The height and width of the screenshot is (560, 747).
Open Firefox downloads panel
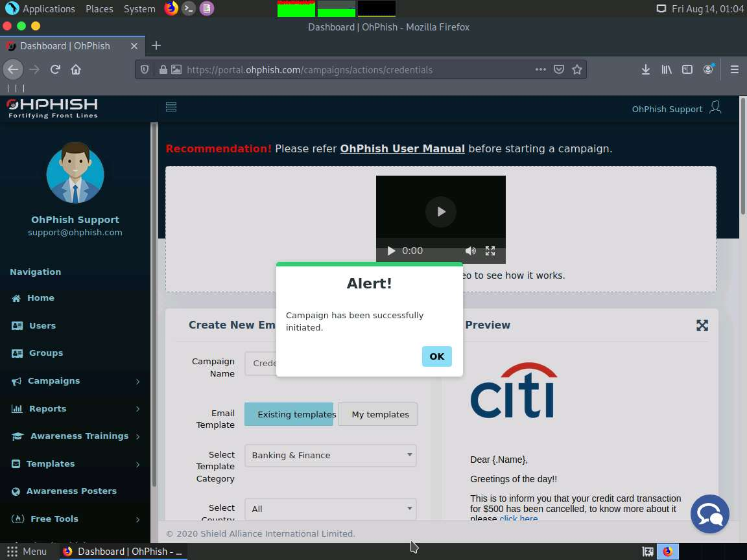(646, 69)
